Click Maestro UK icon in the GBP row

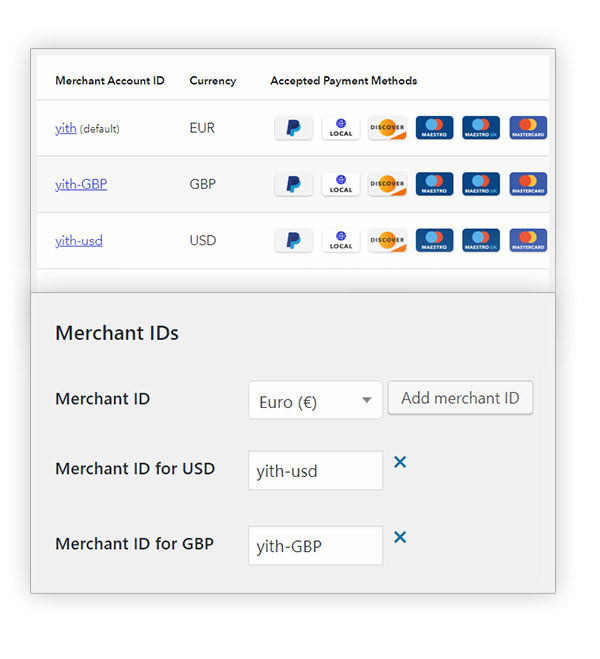(x=481, y=184)
